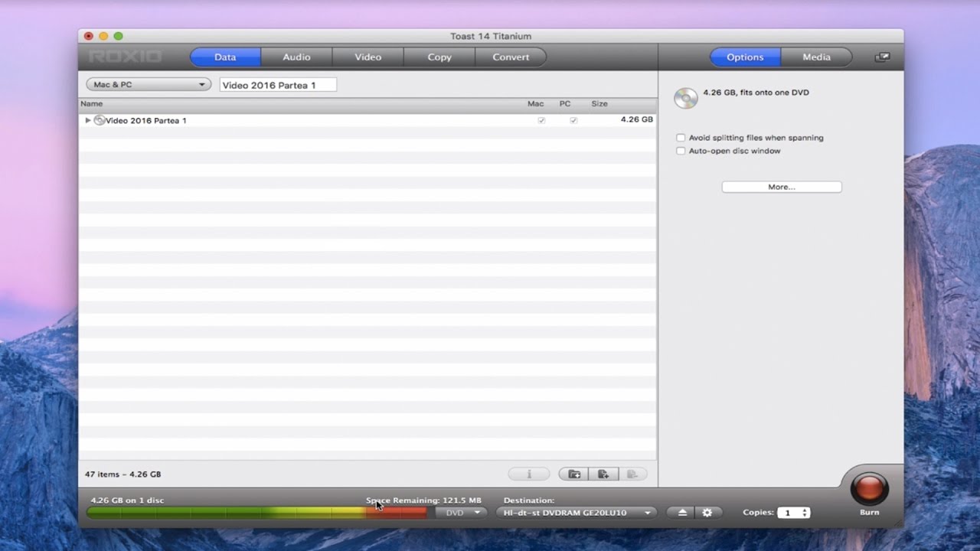The image size is (980, 551).
Task: Eject the disc with the eject icon
Action: pos(682,513)
